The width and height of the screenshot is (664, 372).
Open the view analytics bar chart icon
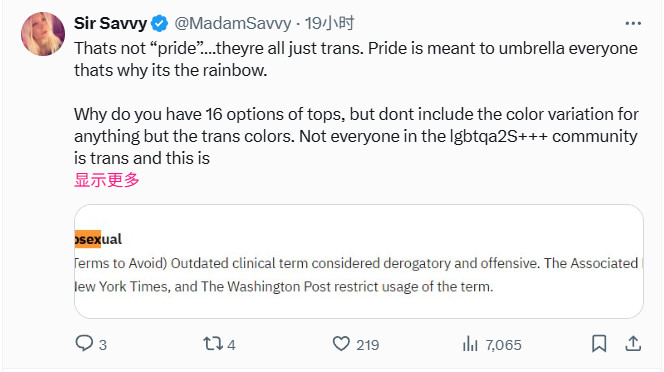point(470,344)
